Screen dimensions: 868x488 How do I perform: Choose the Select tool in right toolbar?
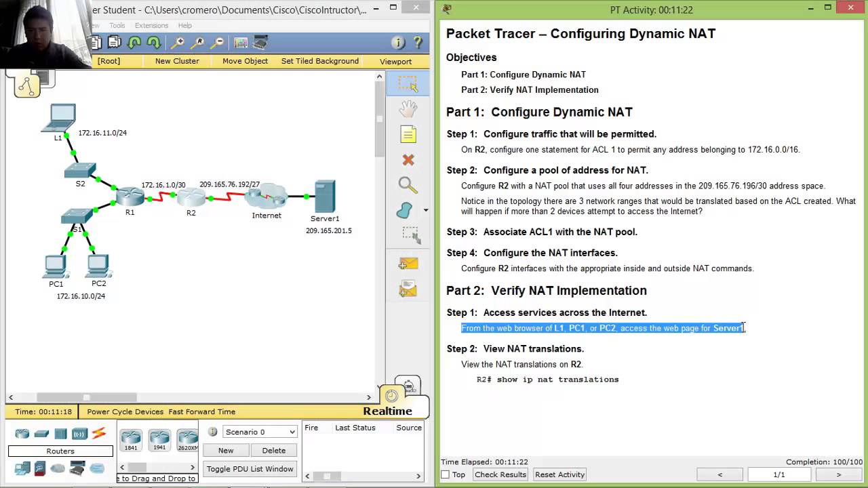(x=408, y=83)
